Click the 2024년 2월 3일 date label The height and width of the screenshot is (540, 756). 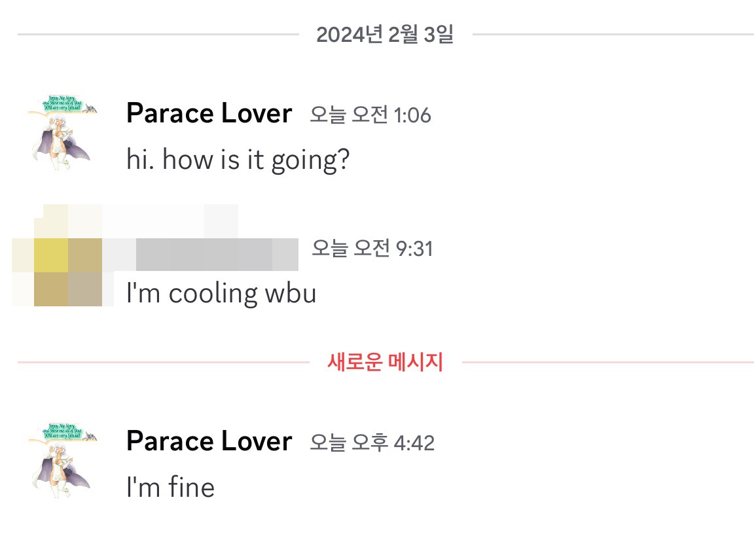point(385,34)
